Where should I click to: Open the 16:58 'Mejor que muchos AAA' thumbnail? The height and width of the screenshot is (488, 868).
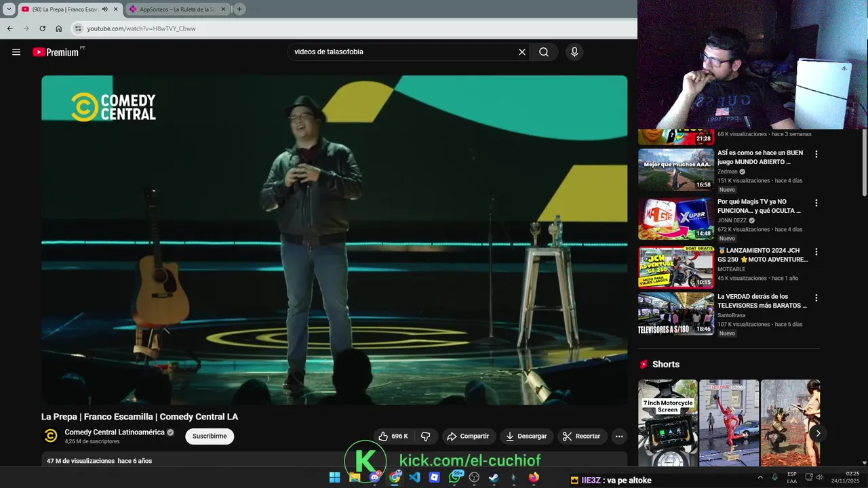click(x=676, y=170)
